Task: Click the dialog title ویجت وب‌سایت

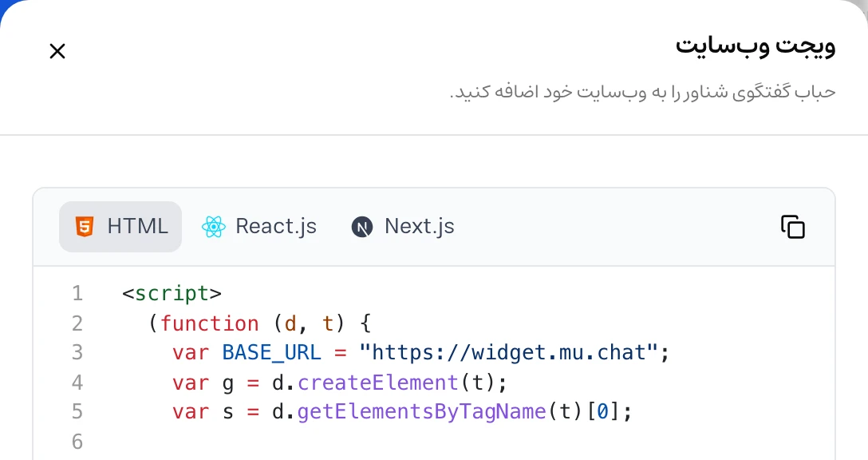Action: click(x=755, y=46)
